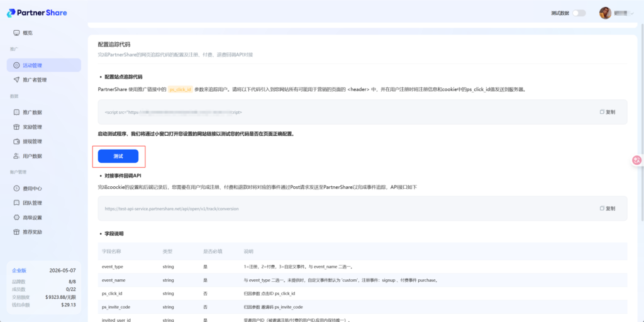Open 提现管理 from the sidebar icon
Viewport: 644px width, 322px height.
coord(16,142)
